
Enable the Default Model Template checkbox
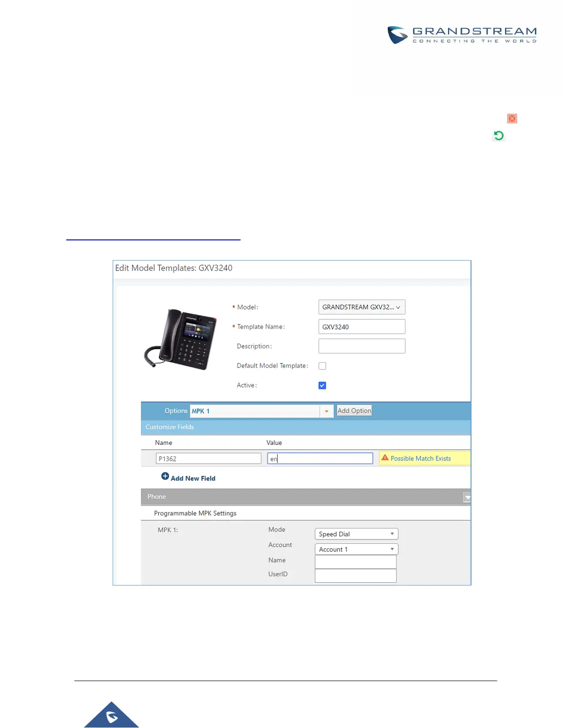click(x=322, y=366)
